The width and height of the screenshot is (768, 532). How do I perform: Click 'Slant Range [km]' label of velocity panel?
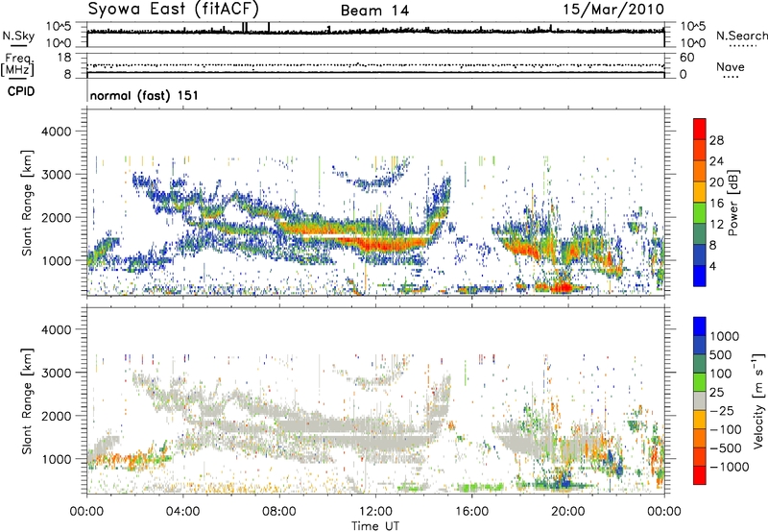pos(27,401)
